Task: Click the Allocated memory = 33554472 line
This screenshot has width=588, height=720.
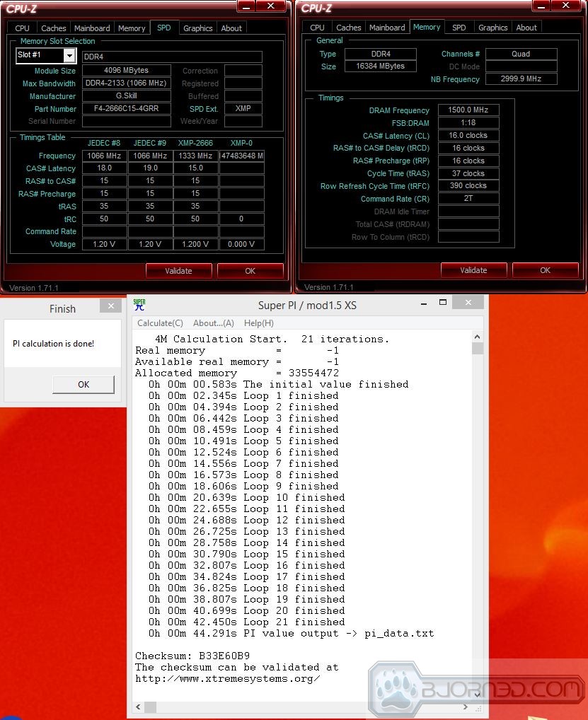Action: coord(236,373)
